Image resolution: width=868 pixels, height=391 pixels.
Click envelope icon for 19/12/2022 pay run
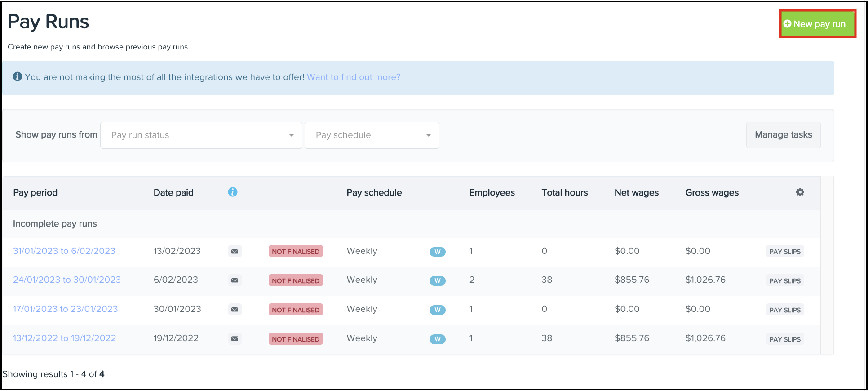point(235,339)
